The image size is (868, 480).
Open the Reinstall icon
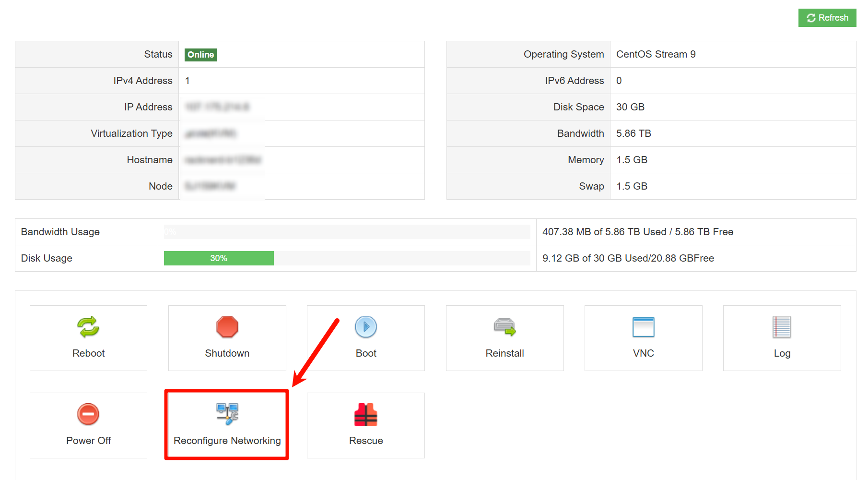coord(504,327)
